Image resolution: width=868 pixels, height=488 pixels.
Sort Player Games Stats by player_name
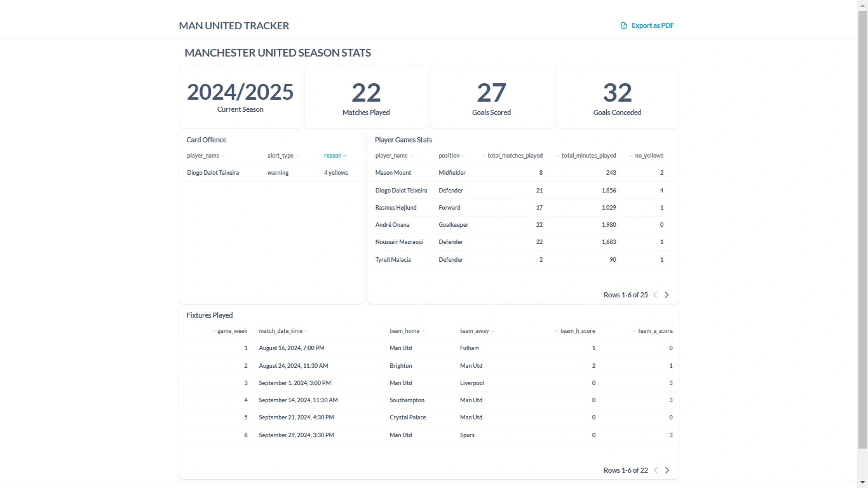[x=394, y=156]
